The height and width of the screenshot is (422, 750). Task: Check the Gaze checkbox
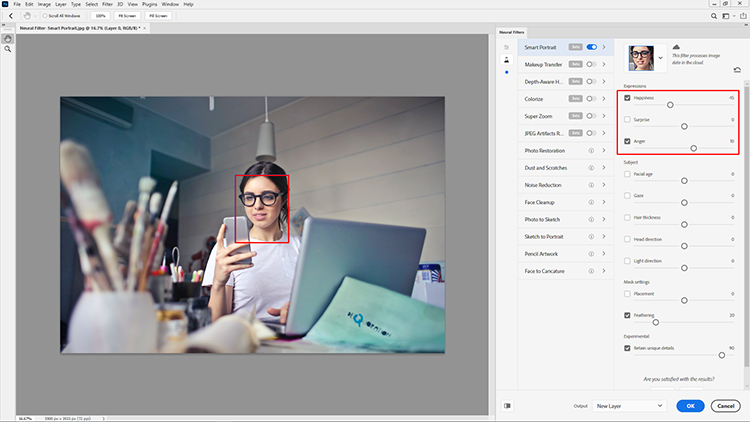[627, 196]
